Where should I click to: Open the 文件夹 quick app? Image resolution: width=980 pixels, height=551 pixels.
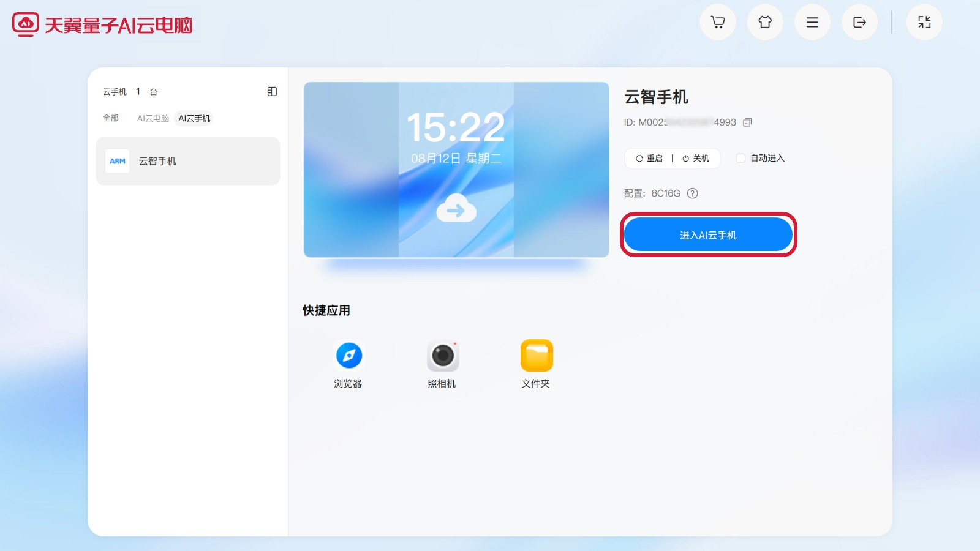coord(536,364)
